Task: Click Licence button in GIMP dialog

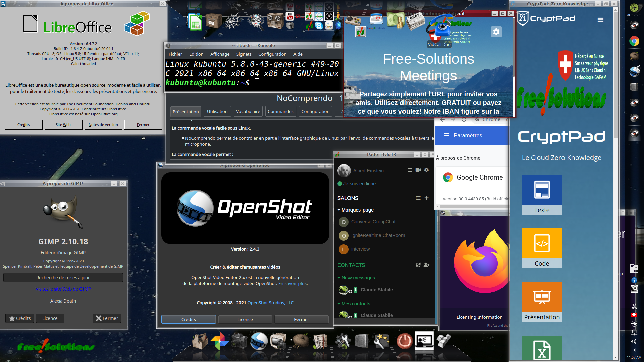Action: [50, 318]
